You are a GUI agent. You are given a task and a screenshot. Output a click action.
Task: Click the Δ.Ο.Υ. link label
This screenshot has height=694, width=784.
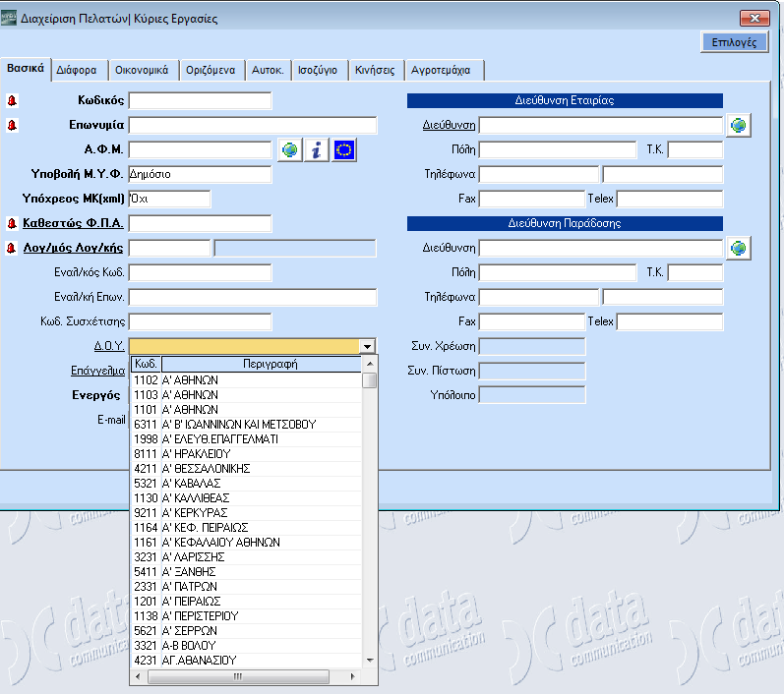click(109, 346)
